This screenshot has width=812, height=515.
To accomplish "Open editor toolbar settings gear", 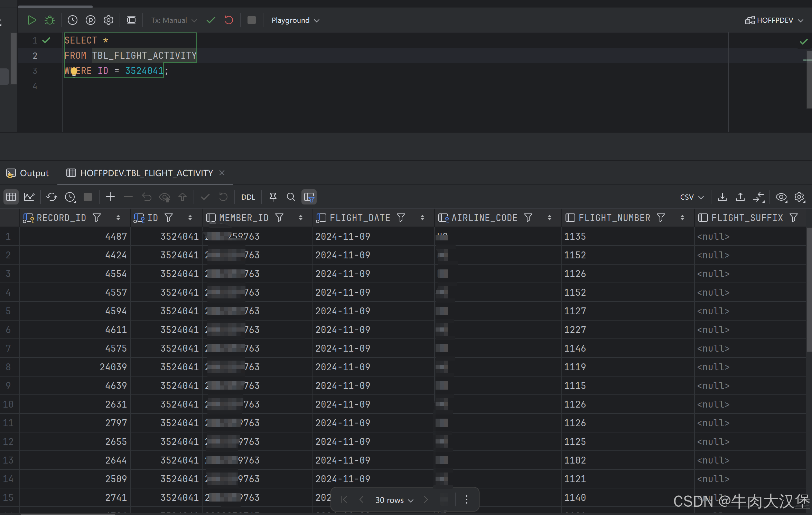I will 109,20.
